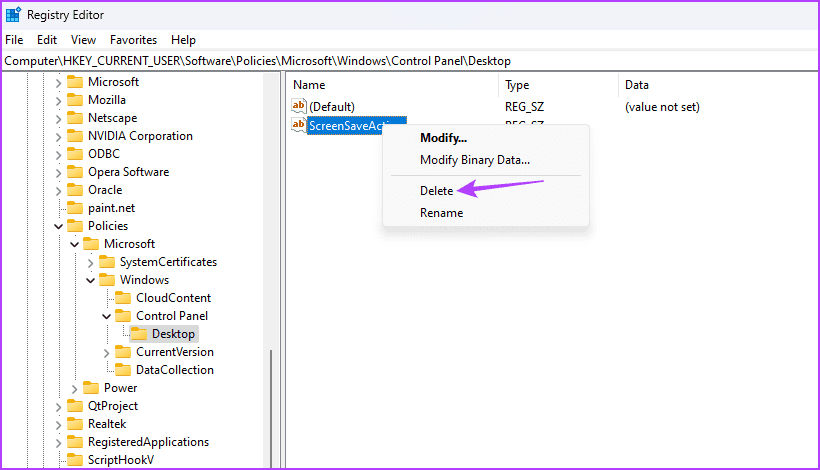The width and height of the screenshot is (820, 470).
Task: Click the RegisteredApplications folder icon
Action: (x=75, y=442)
